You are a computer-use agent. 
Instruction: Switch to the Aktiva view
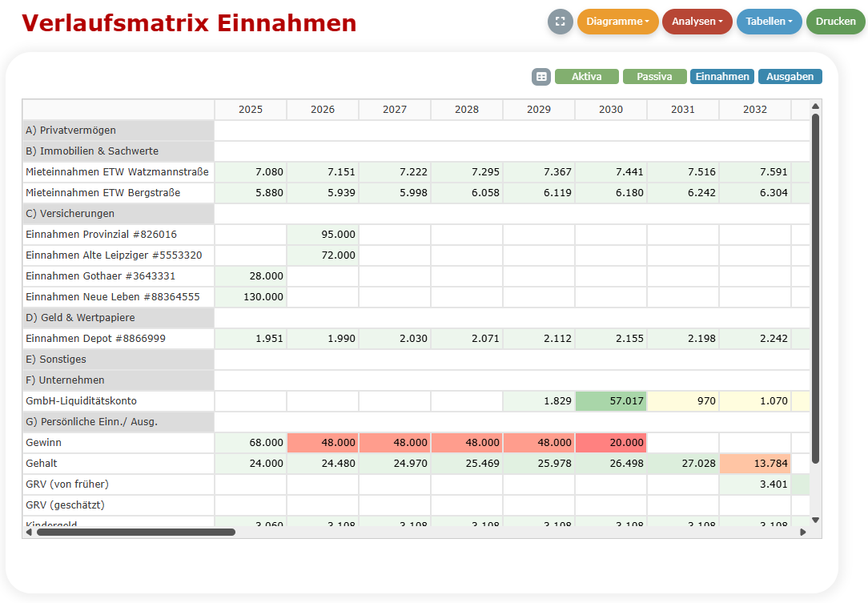[586, 77]
